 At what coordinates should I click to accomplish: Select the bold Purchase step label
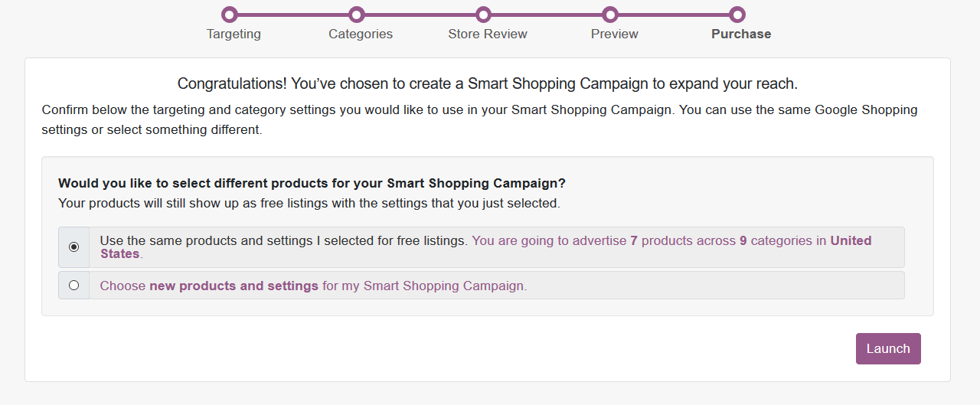click(741, 34)
